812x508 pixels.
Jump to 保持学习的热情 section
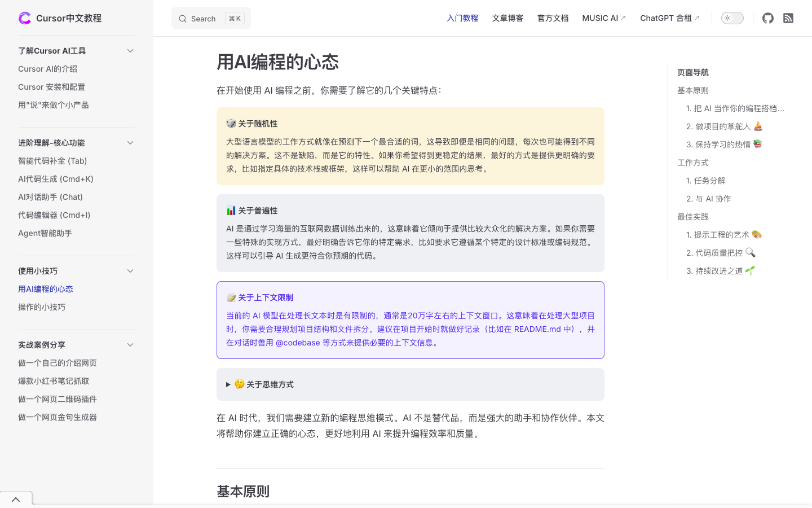725,144
